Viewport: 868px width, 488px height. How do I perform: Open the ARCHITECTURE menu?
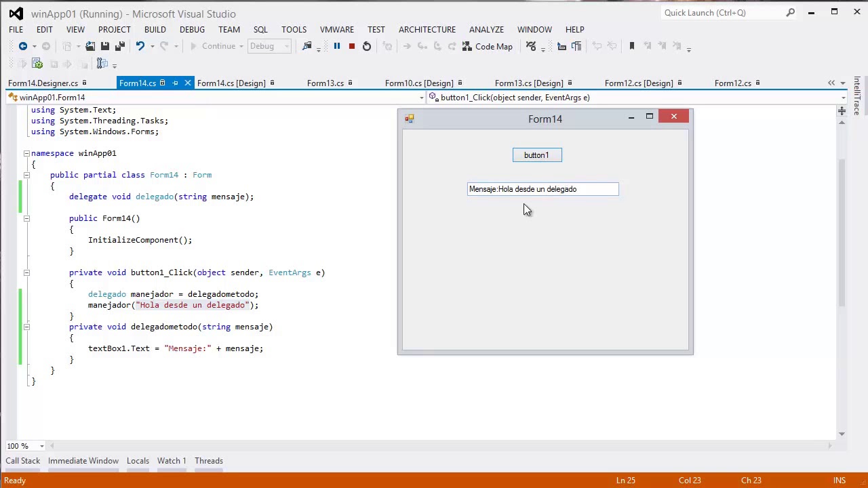point(427,29)
